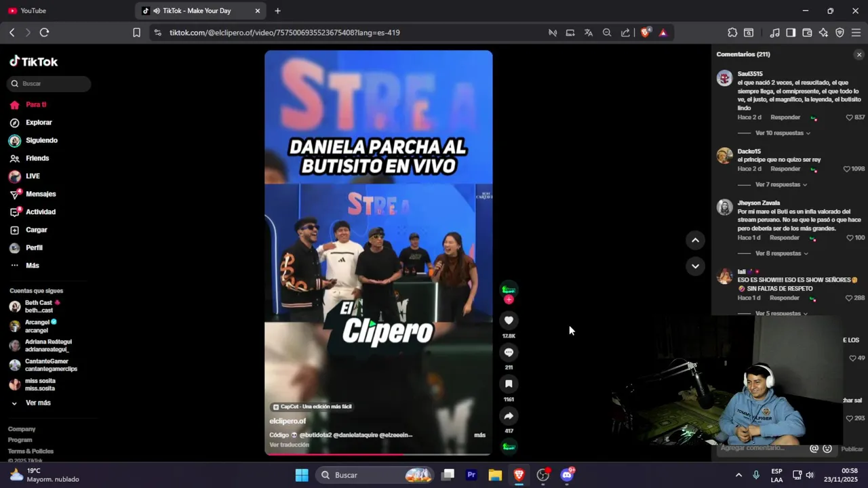Like lali's comment heart
Image resolution: width=868 pixels, height=488 pixels.
(849, 298)
